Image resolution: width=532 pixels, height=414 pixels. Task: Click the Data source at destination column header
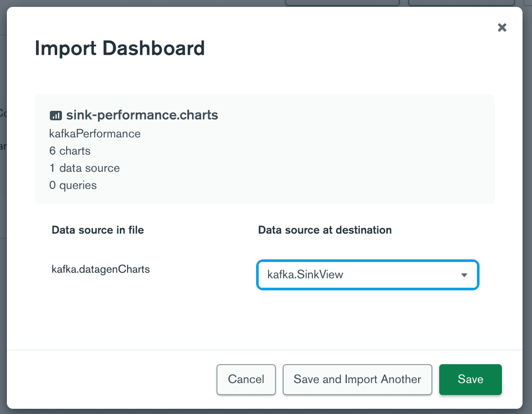click(x=325, y=230)
